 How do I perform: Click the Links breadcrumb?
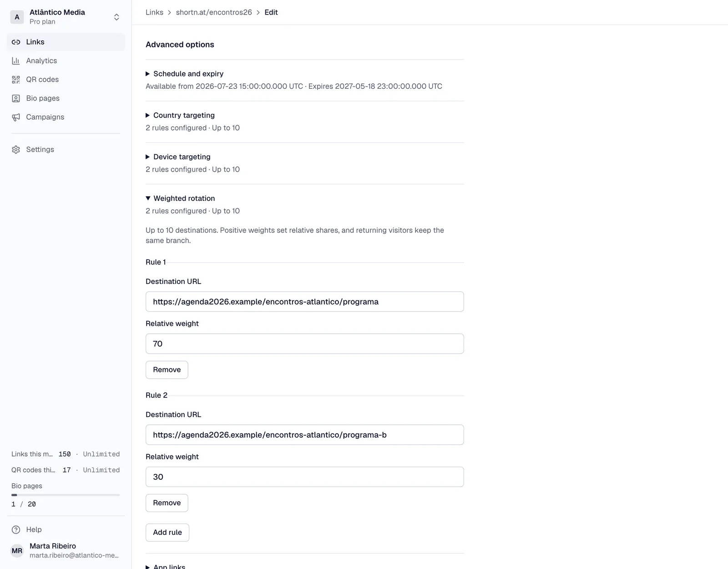point(154,12)
